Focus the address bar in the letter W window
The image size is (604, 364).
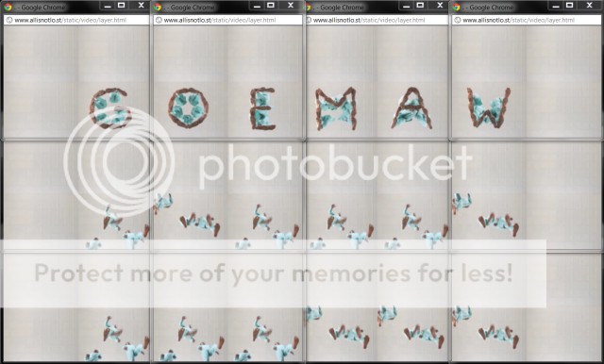527,20
